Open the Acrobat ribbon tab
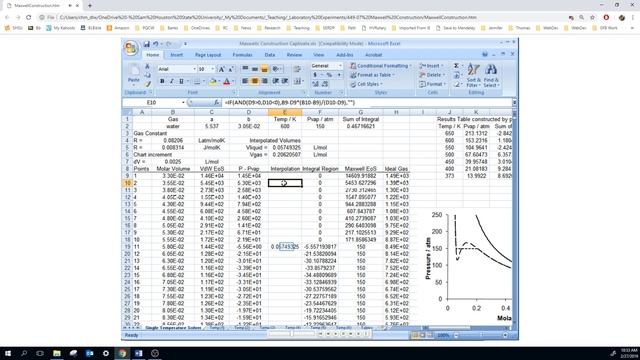 pyautogui.click(x=373, y=55)
